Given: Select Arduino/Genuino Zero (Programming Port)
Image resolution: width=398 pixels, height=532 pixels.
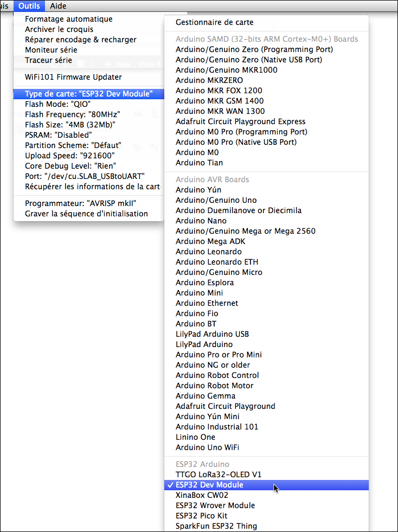Looking at the screenshot, I should [266, 49].
